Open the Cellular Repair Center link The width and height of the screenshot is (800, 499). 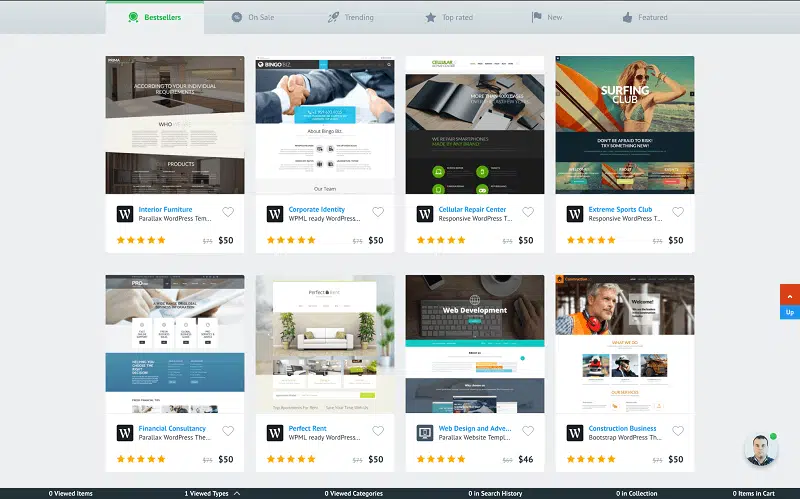472,209
